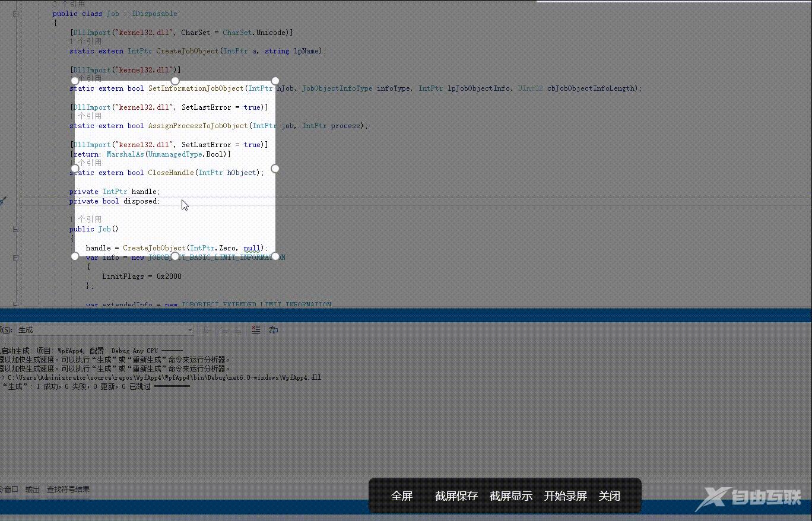Click the bottom-left selection handle
The height and width of the screenshot is (521, 812).
tap(75, 256)
